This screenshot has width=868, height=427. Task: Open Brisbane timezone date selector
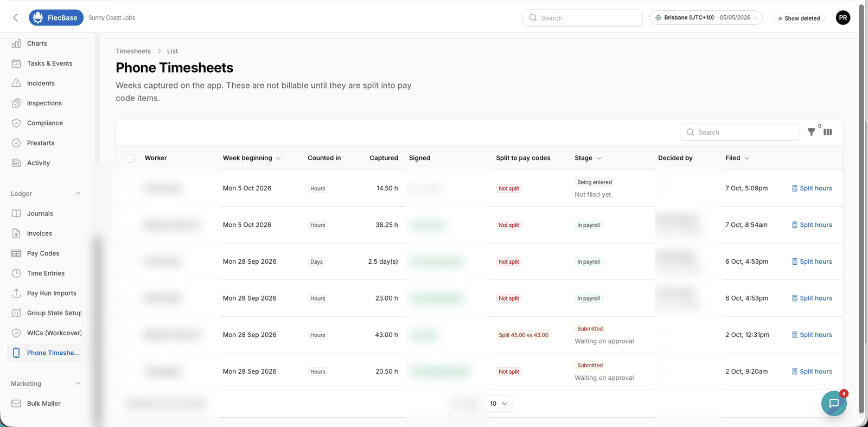[x=706, y=18]
